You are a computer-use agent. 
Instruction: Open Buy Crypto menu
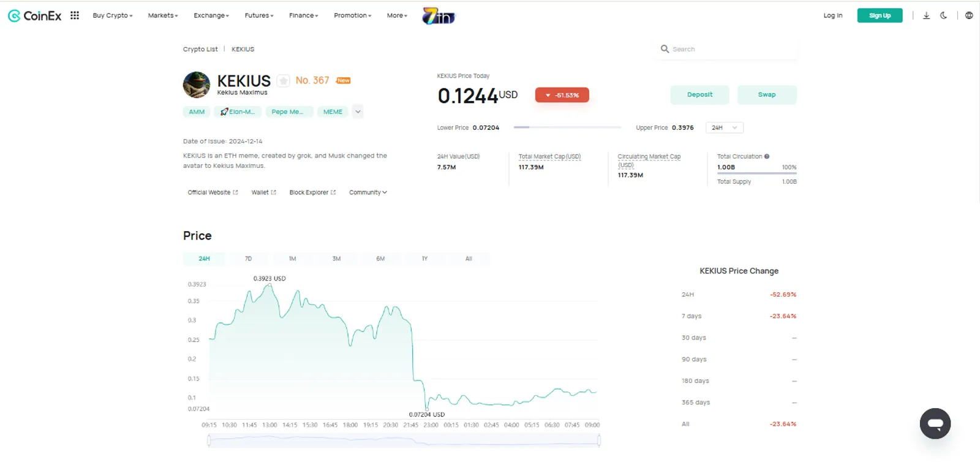[113, 15]
